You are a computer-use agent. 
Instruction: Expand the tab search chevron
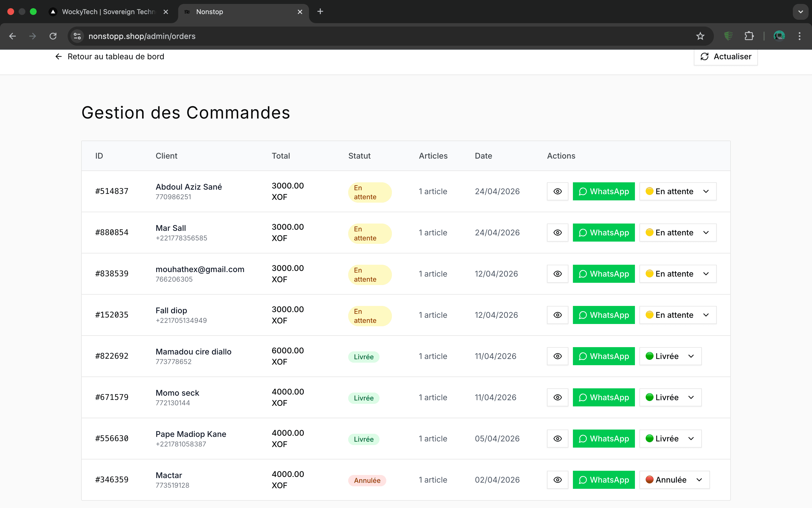[801, 12]
